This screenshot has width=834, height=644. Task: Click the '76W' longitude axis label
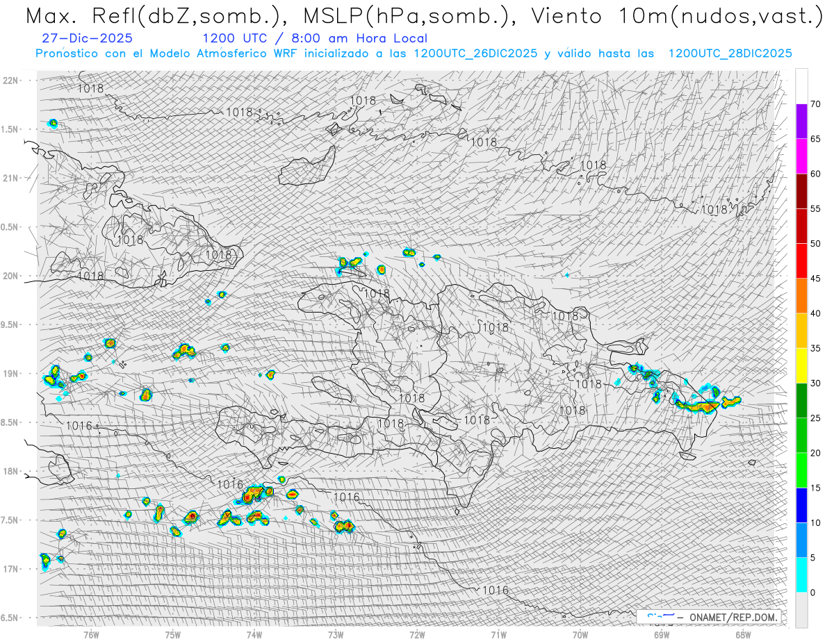tap(91, 635)
